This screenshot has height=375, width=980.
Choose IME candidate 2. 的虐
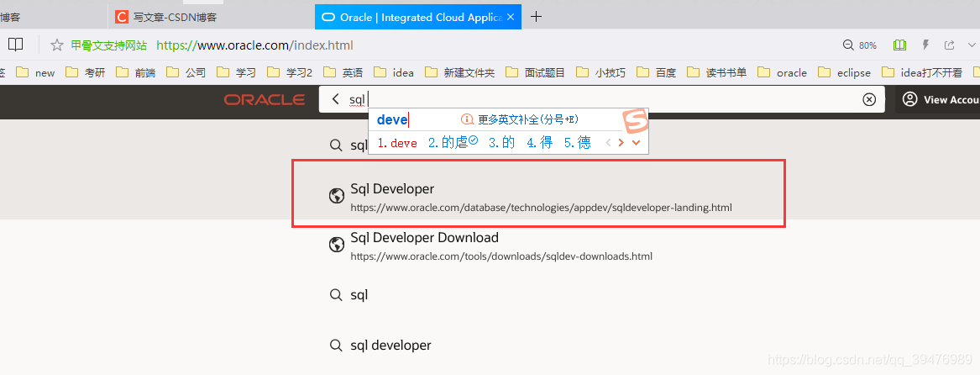click(x=453, y=142)
